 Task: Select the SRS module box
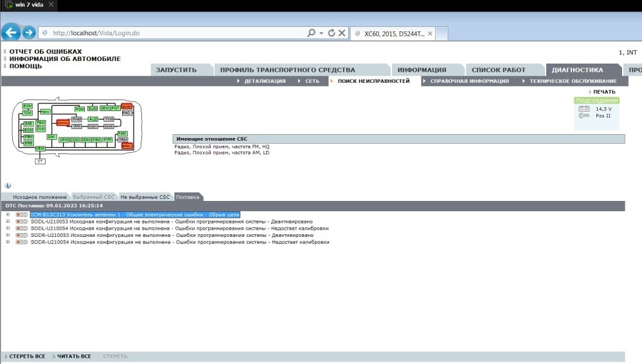[x=28, y=143]
